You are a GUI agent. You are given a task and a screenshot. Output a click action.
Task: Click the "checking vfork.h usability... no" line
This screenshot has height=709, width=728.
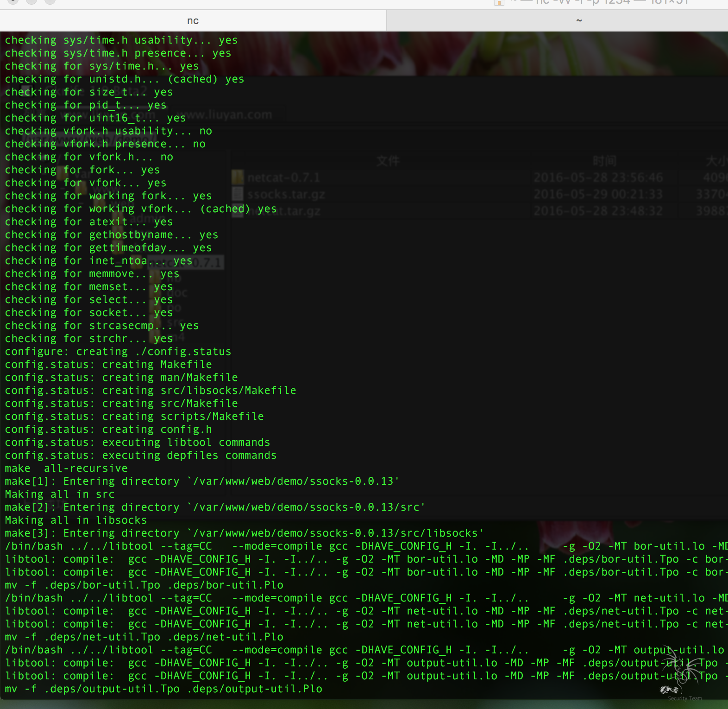pyautogui.click(x=108, y=131)
